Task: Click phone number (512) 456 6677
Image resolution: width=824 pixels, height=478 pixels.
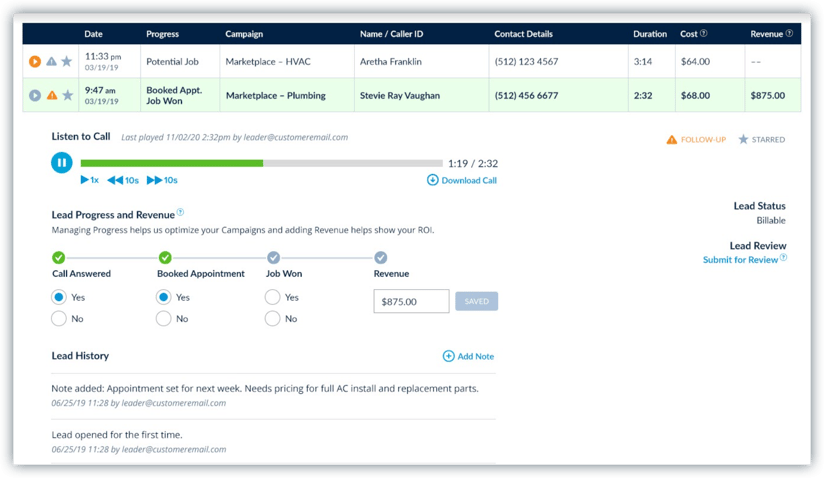Action: tap(526, 96)
